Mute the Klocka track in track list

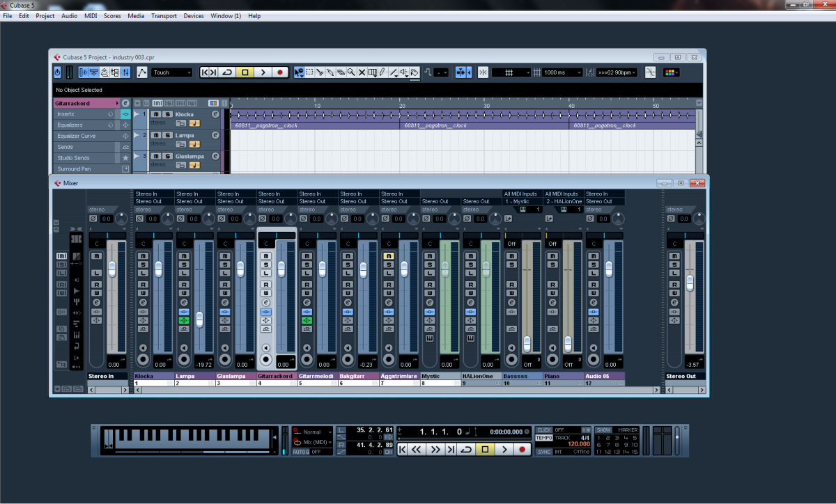pyautogui.click(x=157, y=114)
